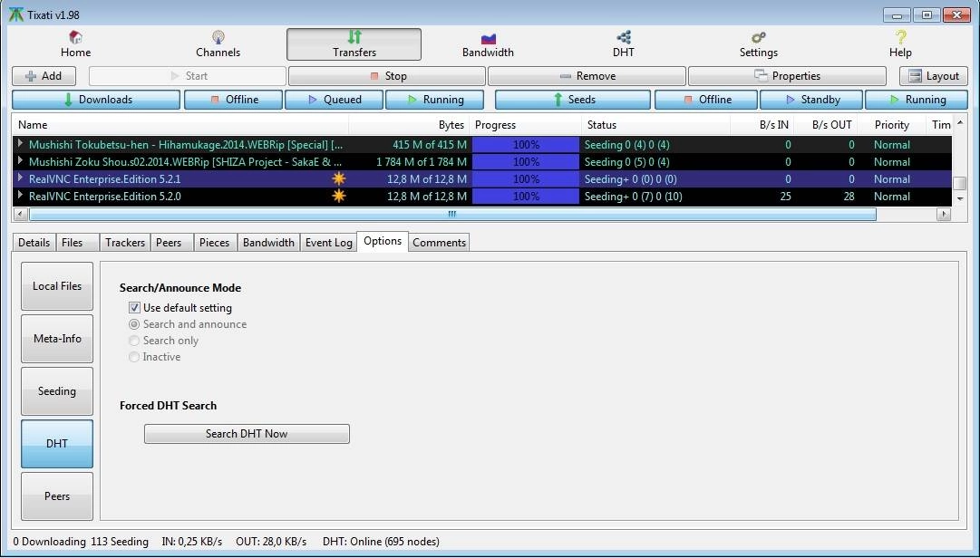Click '113 Seeding' in status bar

point(120,541)
